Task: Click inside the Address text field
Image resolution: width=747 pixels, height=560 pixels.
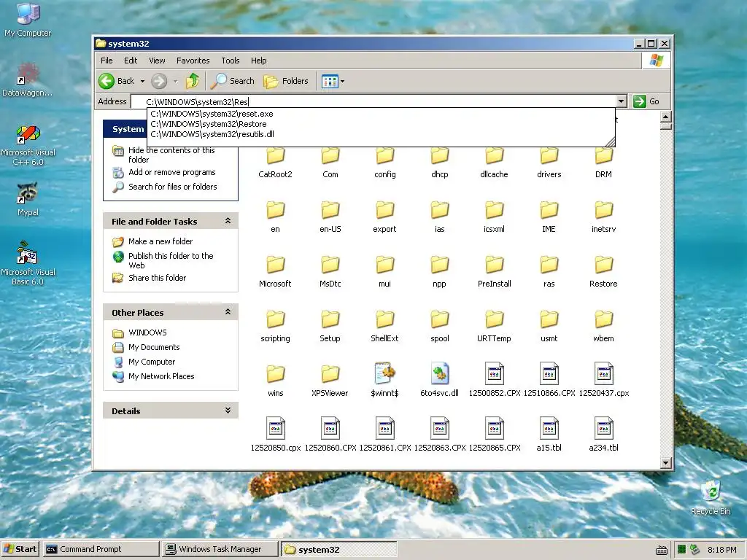Action: pyautogui.click(x=374, y=101)
